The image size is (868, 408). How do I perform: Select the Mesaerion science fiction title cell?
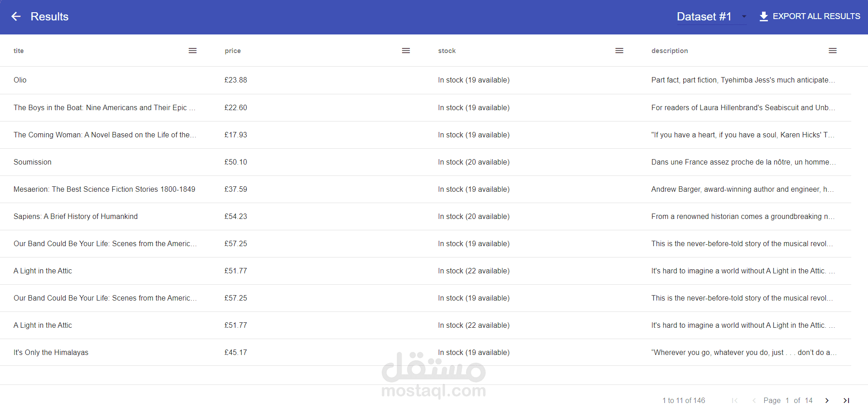(x=105, y=189)
